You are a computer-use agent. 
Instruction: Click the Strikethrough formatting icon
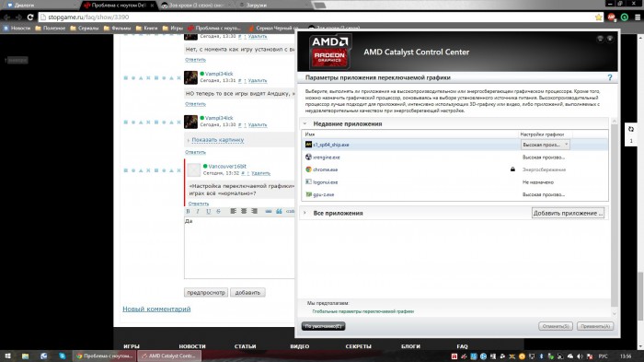pyautogui.click(x=218, y=211)
